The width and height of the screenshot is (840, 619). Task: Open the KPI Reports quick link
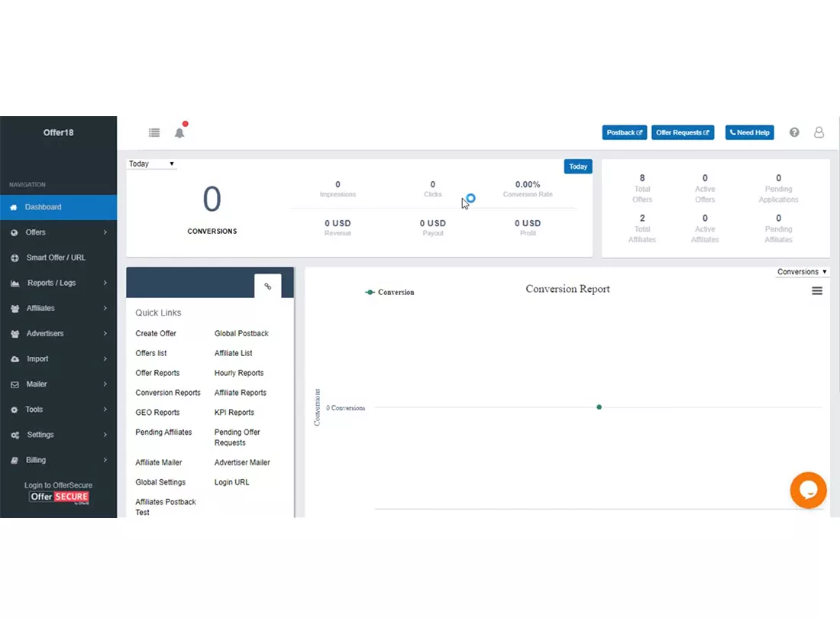(x=234, y=413)
